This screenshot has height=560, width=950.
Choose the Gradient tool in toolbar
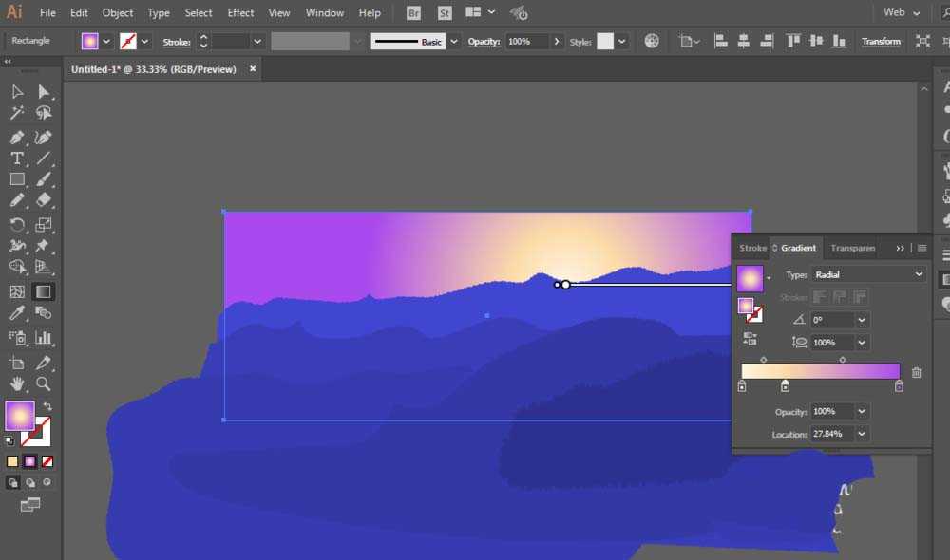(43, 291)
